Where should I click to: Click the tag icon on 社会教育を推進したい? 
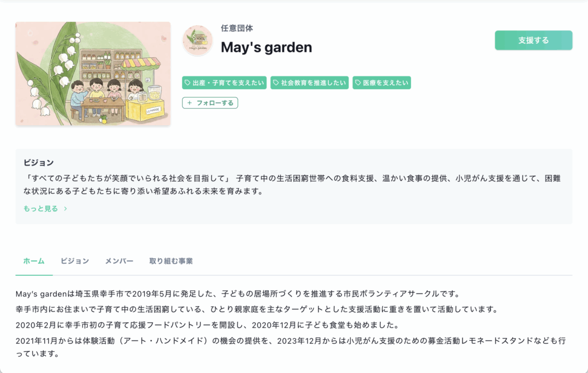tap(276, 83)
